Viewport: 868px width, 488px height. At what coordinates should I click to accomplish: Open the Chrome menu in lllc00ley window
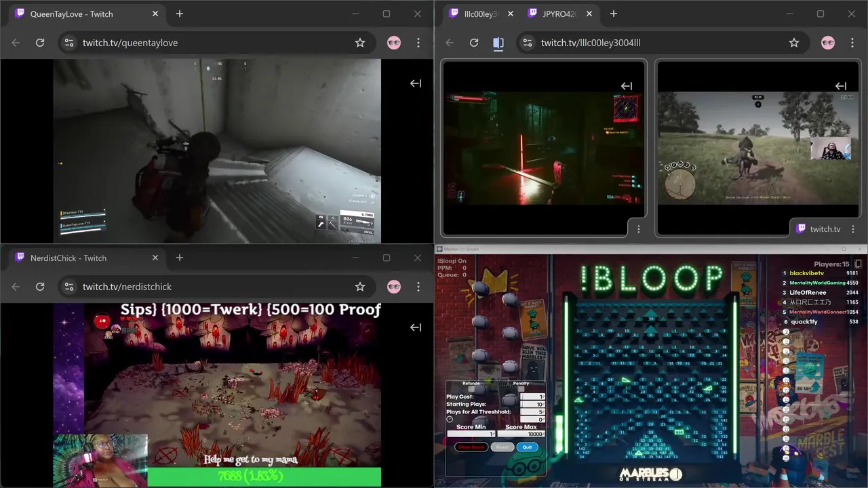pos(852,43)
